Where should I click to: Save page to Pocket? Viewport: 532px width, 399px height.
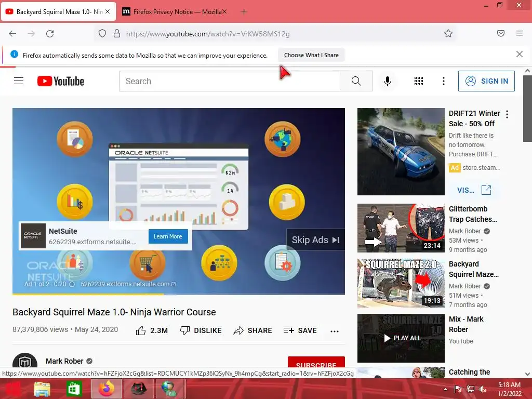pyautogui.click(x=500, y=33)
